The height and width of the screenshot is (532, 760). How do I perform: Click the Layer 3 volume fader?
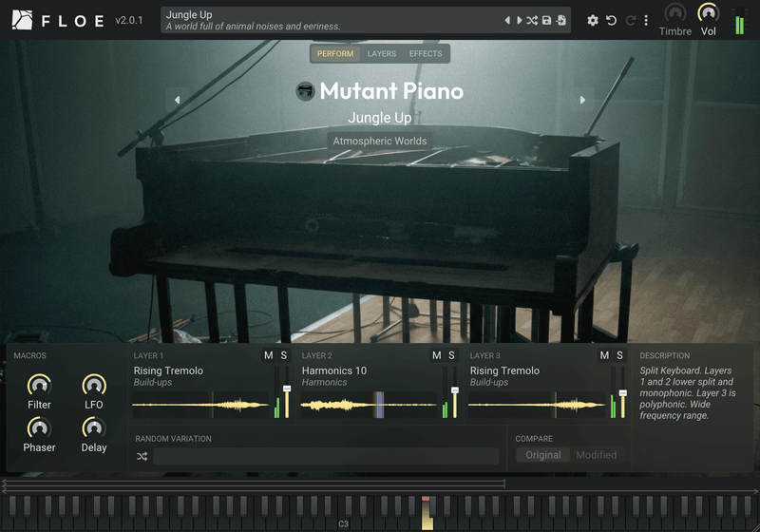point(623,392)
